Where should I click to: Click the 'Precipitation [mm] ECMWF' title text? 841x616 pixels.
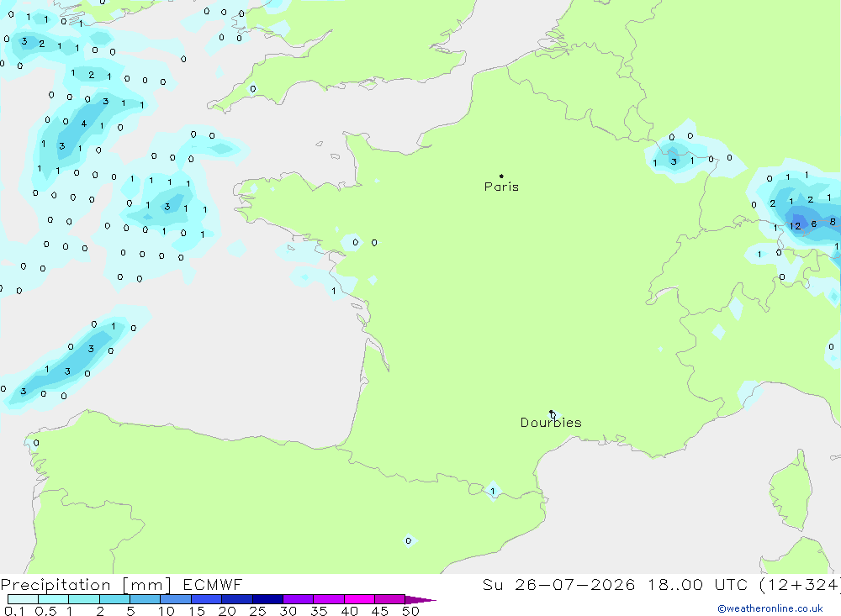(x=122, y=584)
